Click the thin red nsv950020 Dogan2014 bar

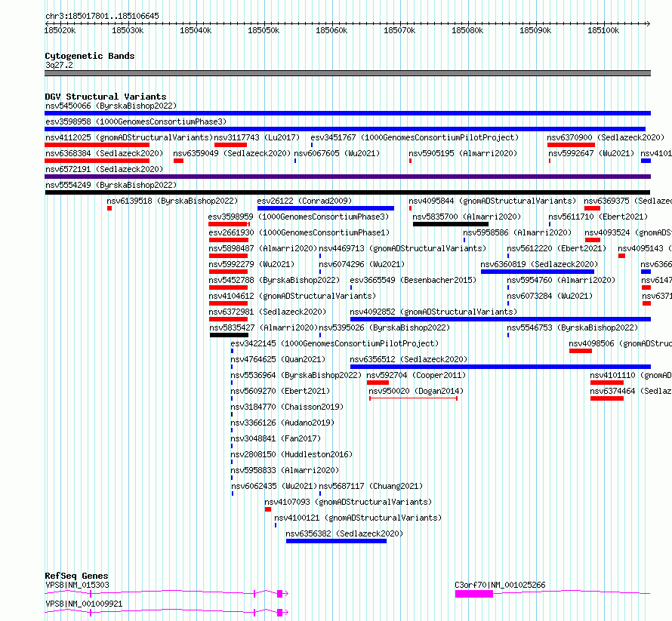coord(414,398)
